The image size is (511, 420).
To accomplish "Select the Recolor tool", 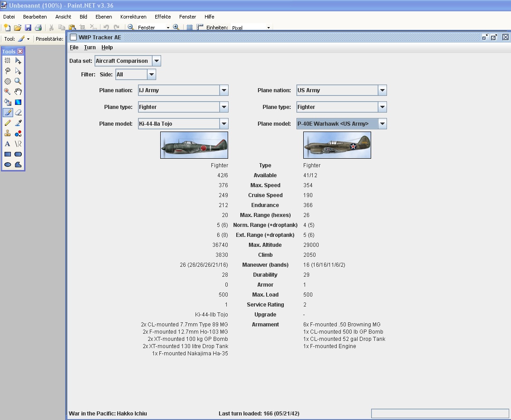I will [18, 133].
